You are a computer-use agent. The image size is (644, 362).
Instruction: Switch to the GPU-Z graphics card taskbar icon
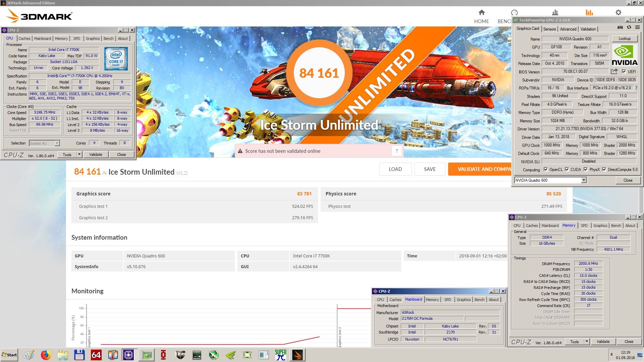click(147, 355)
